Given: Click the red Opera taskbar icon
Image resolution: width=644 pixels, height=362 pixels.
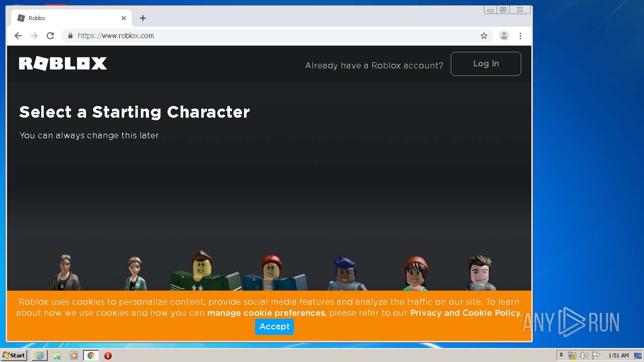Looking at the screenshot, I should 108,355.
